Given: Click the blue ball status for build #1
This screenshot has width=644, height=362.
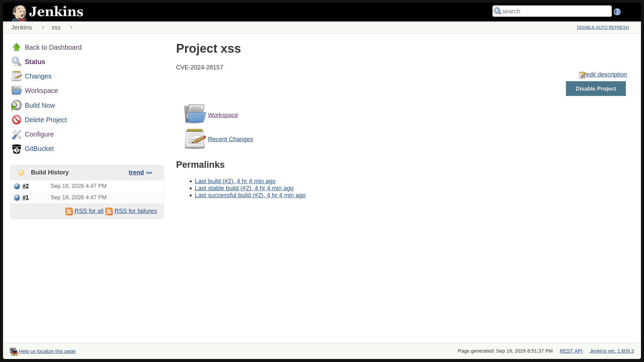Looking at the screenshot, I should (17, 198).
